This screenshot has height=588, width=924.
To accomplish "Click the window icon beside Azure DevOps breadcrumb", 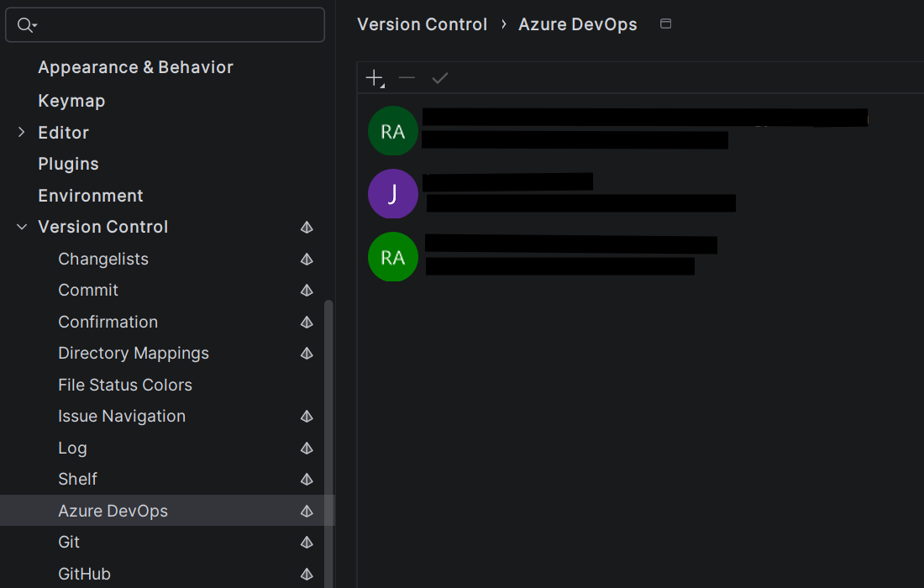I will click(x=665, y=24).
